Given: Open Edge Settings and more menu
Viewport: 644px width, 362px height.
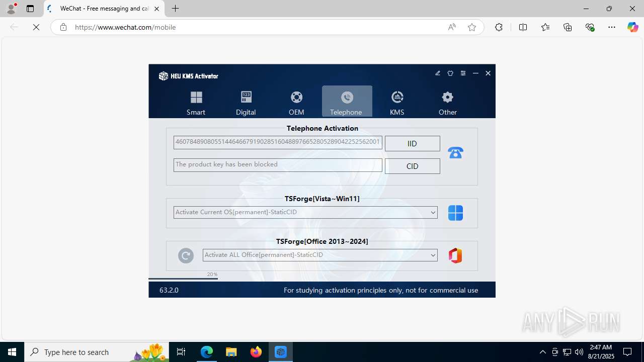Looking at the screenshot, I should click(x=612, y=27).
